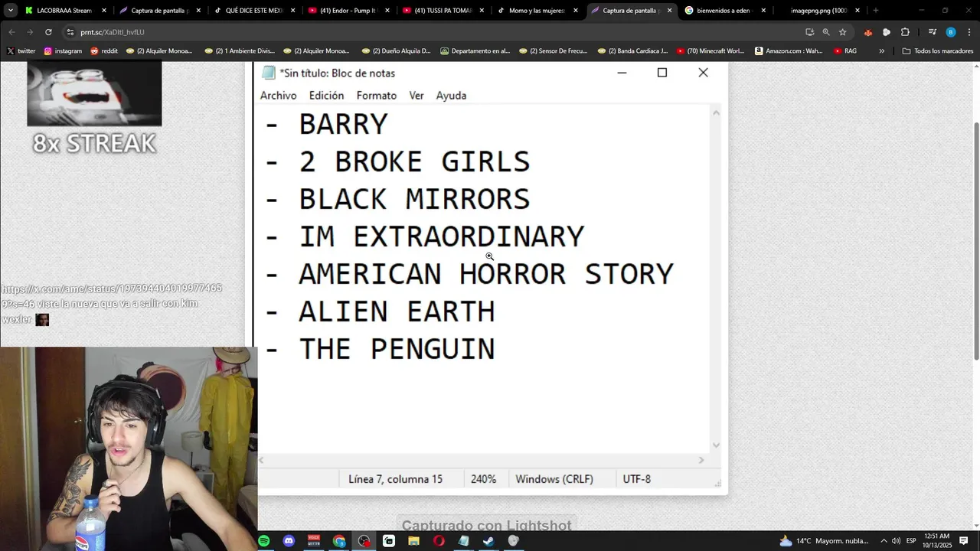Click the THE PENGUIN line in Notepad
980x551 pixels.
point(380,349)
